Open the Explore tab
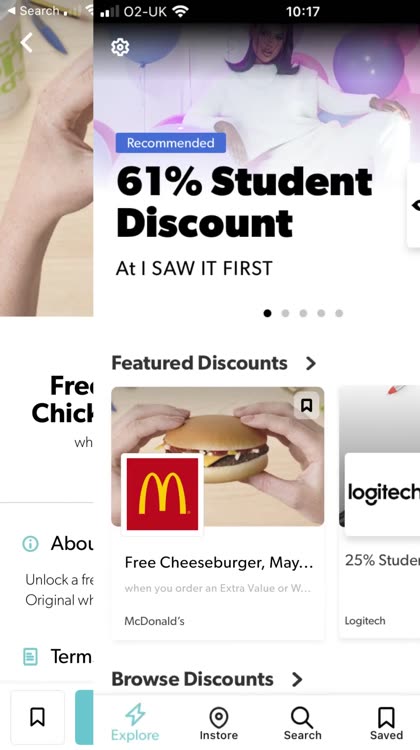The width and height of the screenshot is (420, 750). 135,723
